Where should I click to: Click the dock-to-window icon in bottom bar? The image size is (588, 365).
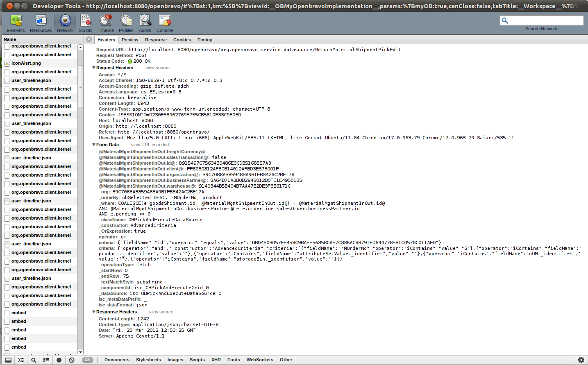(x=8, y=360)
